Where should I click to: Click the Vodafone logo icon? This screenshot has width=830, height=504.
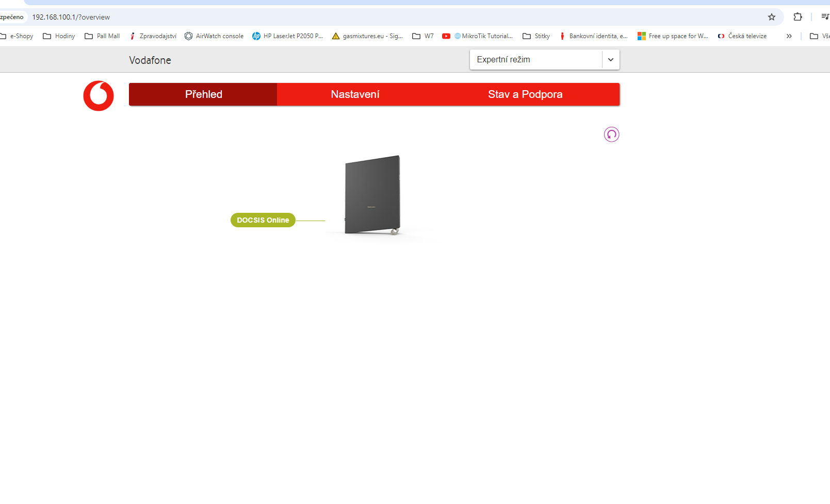99,96
